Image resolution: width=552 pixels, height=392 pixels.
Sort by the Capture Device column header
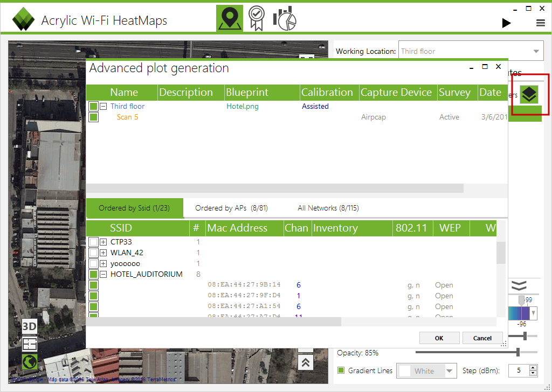(398, 93)
